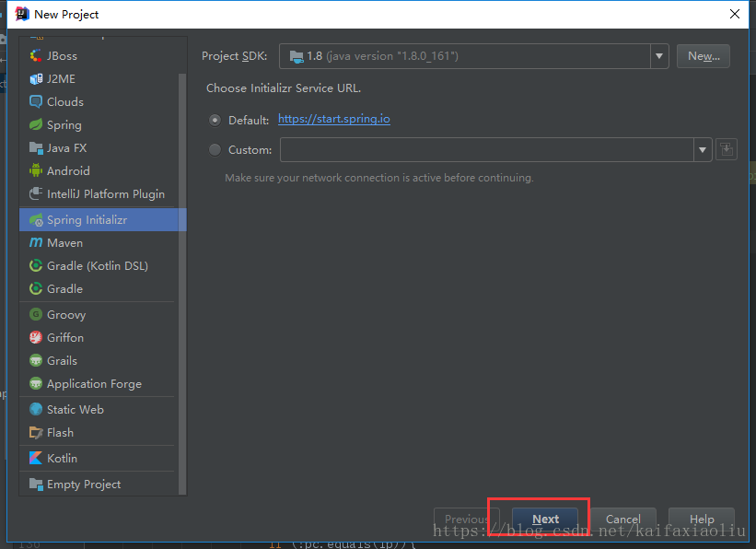The image size is (756, 549).
Task: Click the Empty Project folder icon
Action: pyautogui.click(x=36, y=484)
